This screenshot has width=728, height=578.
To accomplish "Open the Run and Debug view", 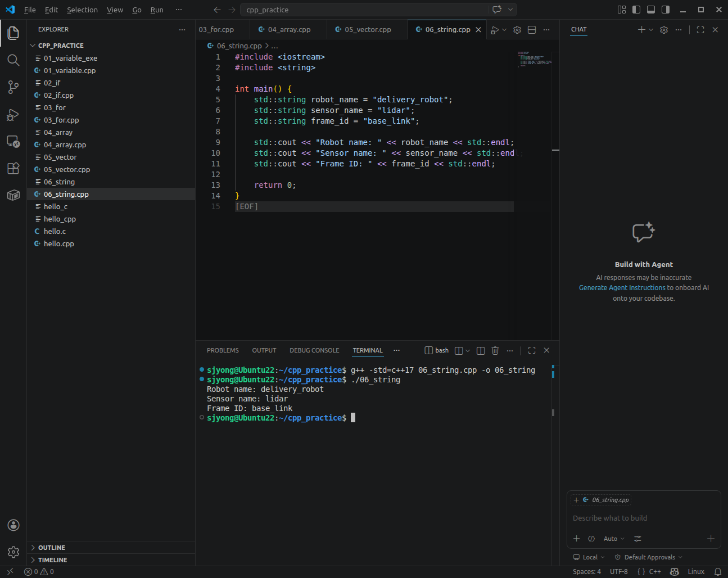I will 13,114.
